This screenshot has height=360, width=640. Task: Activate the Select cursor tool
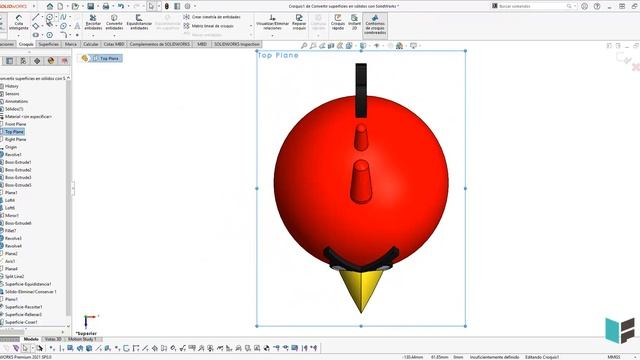point(151,6)
